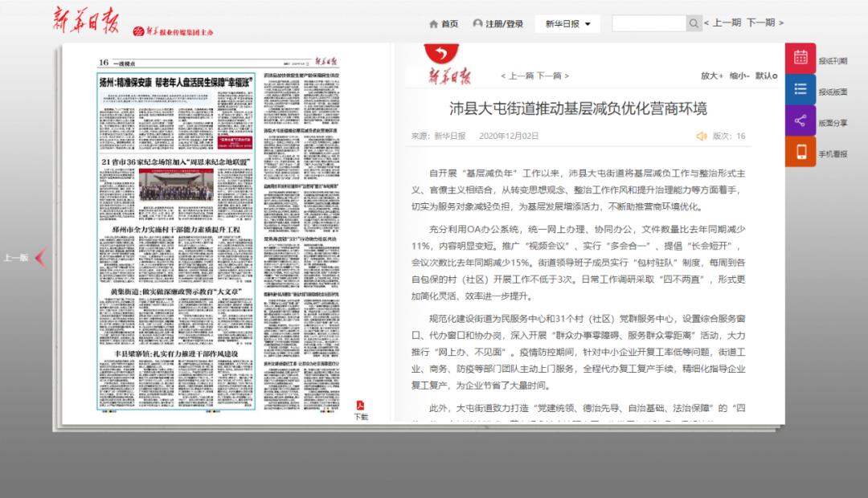Play audio with the speaker icon

pyautogui.click(x=702, y=136)
